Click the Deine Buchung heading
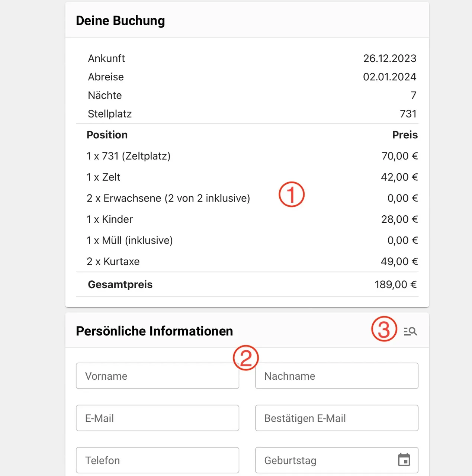Viewport: 472px width, 476px height. tap(120, 21)
